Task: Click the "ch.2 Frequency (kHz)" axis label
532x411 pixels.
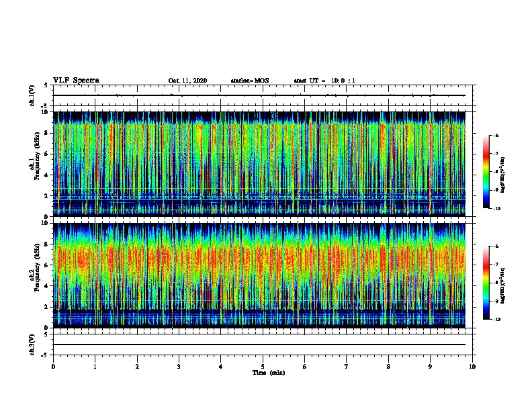Action: point(35,267)
